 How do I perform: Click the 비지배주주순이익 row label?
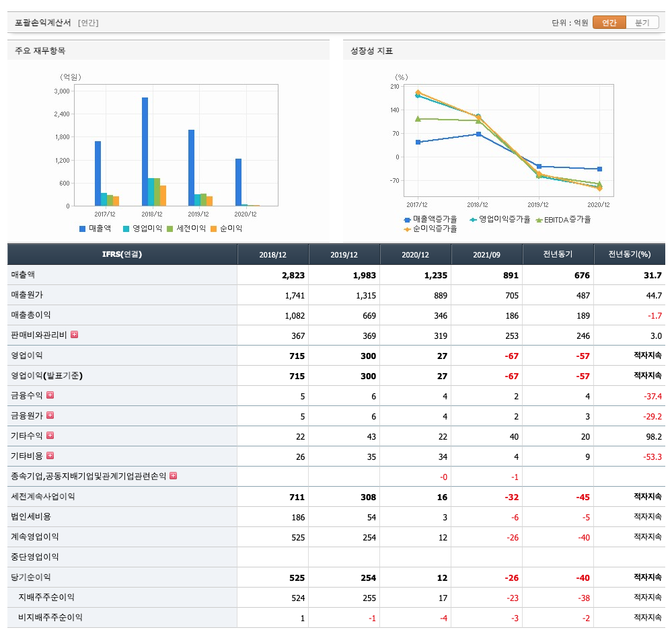(50, 617)
